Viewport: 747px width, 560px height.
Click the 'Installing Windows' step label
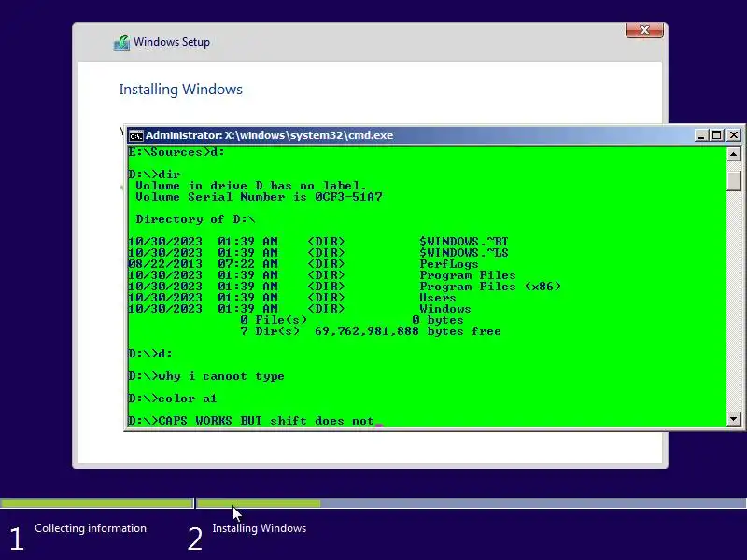click(260, 528)
